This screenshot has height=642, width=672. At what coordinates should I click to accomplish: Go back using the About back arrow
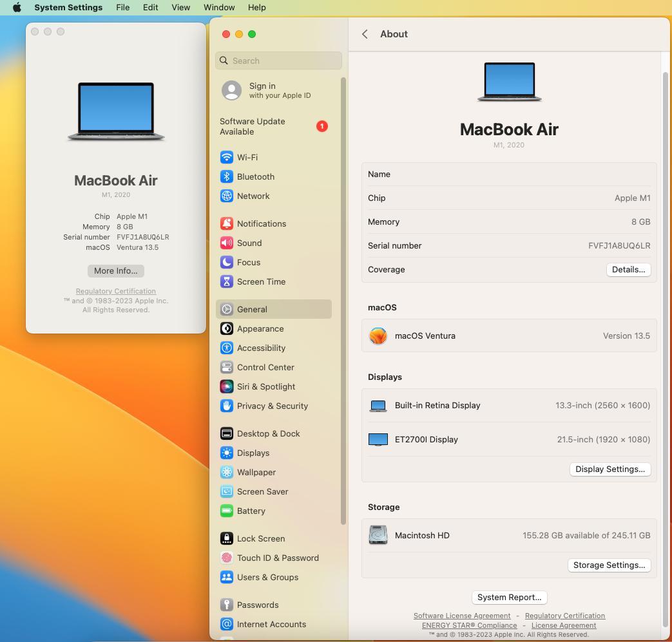365,34
